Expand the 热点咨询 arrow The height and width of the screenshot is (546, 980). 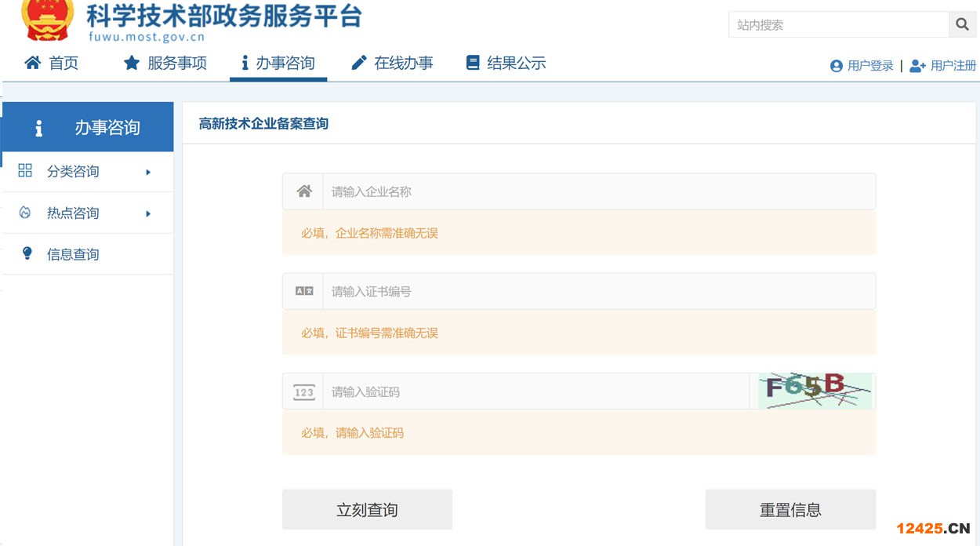pyautogui.click(x=148, y=213)
